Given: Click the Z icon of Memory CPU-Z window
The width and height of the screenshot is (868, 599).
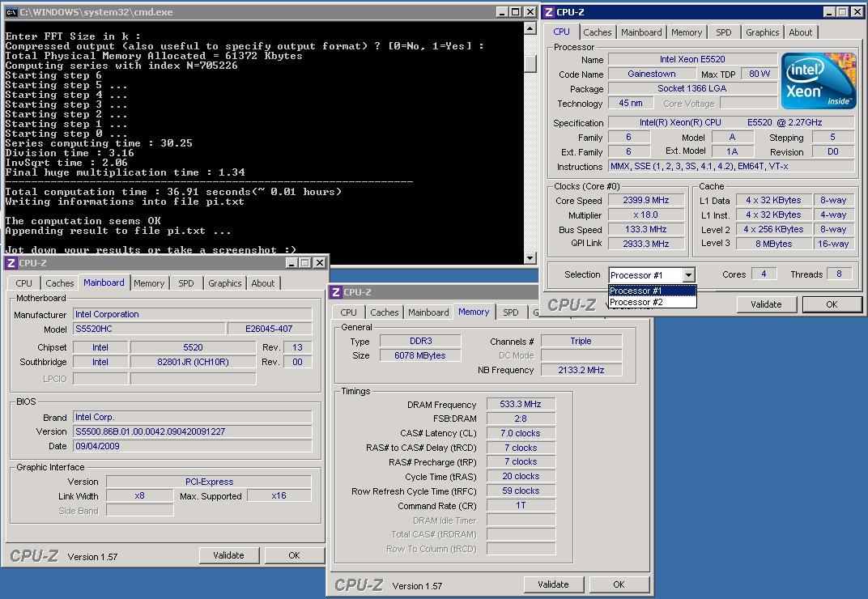Looking at the screenshot, I should [335, 292].
